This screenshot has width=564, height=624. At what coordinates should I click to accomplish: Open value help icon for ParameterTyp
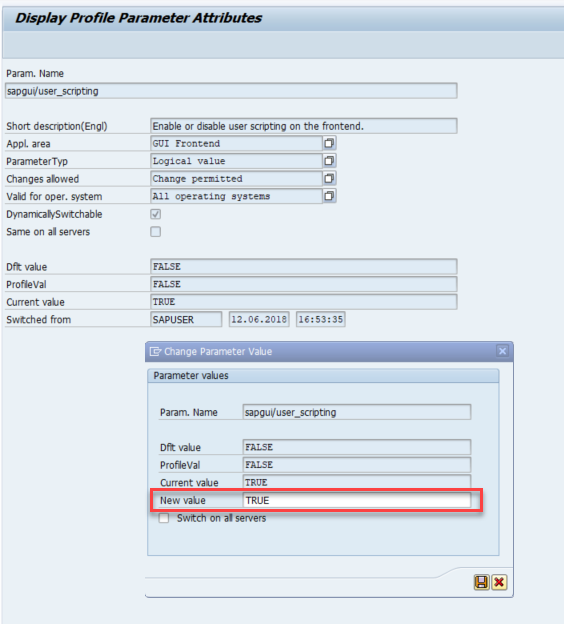point(329,161)
